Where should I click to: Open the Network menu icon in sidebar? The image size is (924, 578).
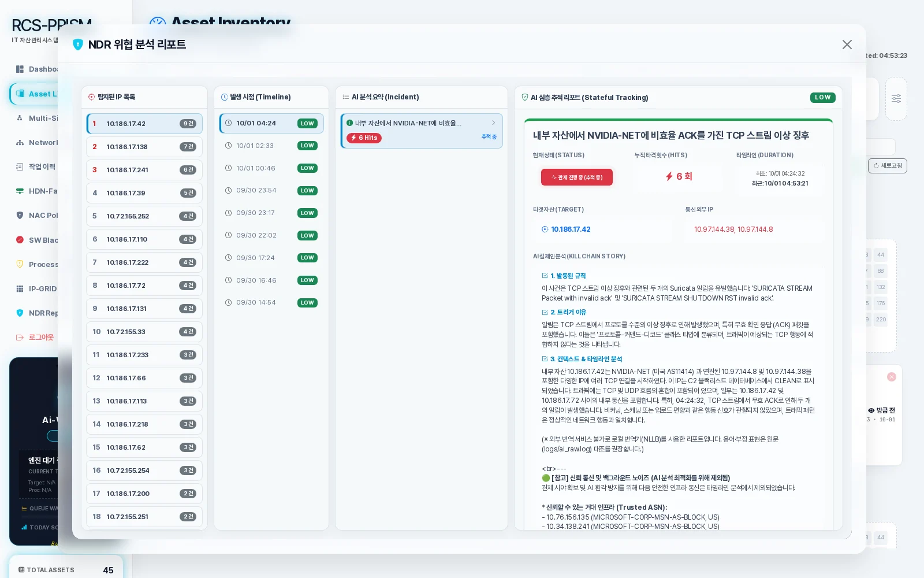[20, 142]
